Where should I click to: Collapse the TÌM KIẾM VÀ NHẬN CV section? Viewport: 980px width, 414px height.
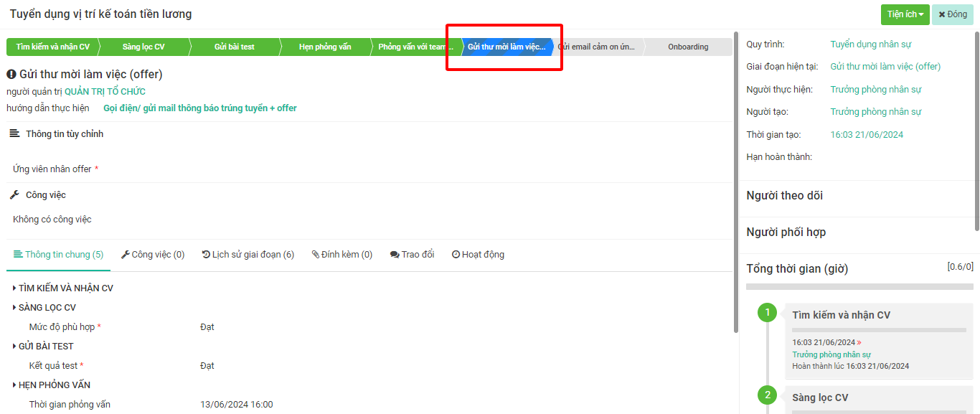[x=15, y=288]
